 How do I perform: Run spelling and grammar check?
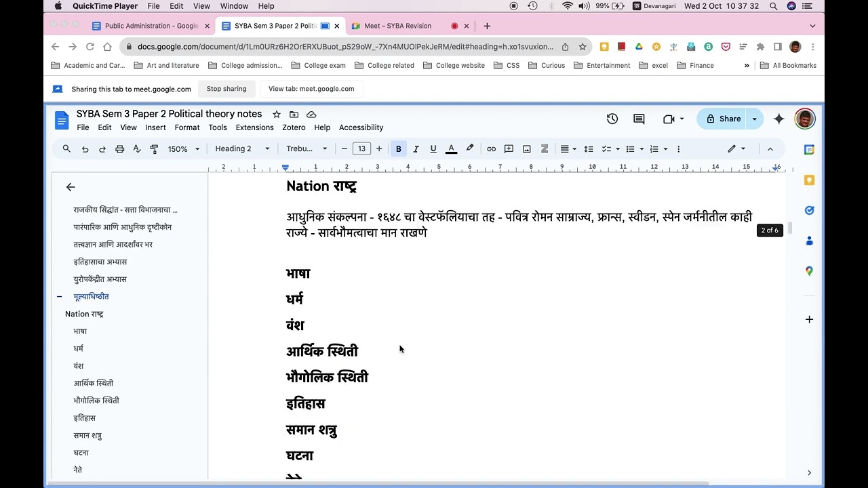click(137, 149)
